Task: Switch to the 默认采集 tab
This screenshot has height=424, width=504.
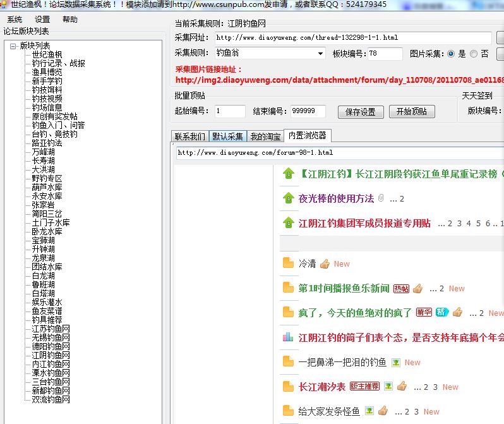Action: [227, 136]
